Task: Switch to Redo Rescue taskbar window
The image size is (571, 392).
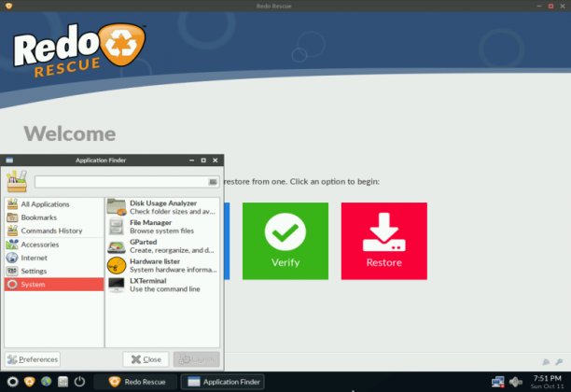Action: click(136, 382)
